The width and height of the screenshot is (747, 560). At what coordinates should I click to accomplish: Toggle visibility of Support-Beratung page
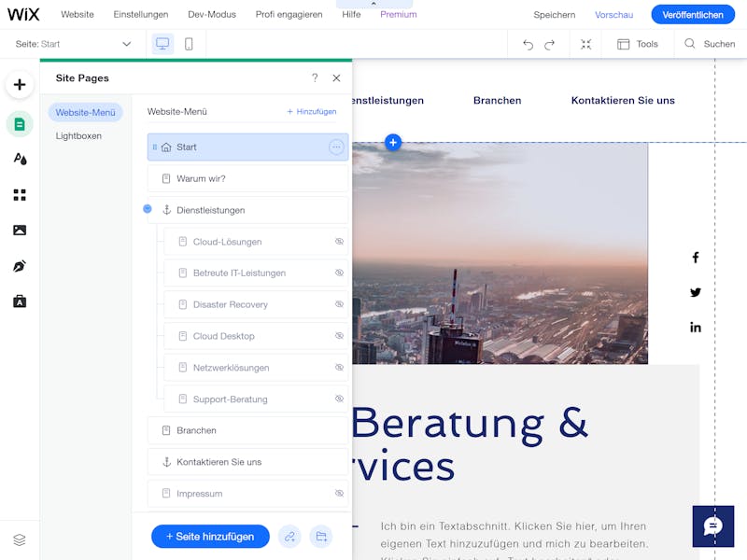point(339,399)
